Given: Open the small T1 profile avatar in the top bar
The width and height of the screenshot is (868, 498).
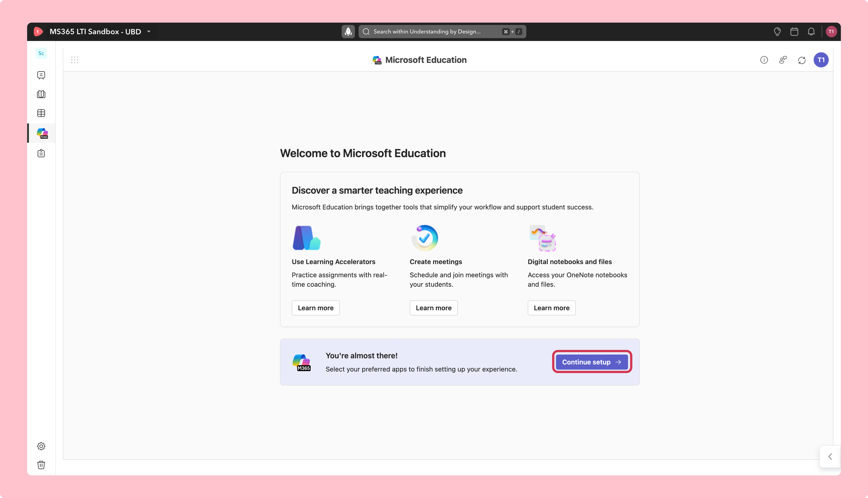Looking at the screenshot, I should click(x=831, y=32).
